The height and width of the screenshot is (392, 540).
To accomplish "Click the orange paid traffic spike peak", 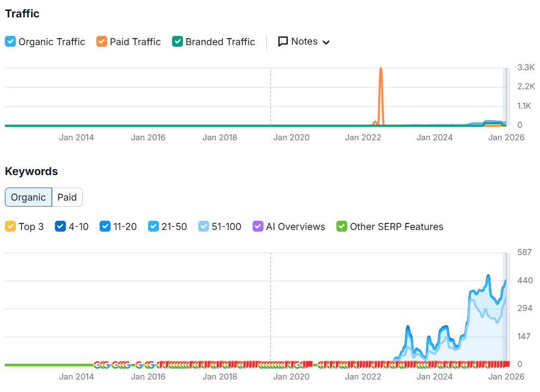I will pos(381,69).
